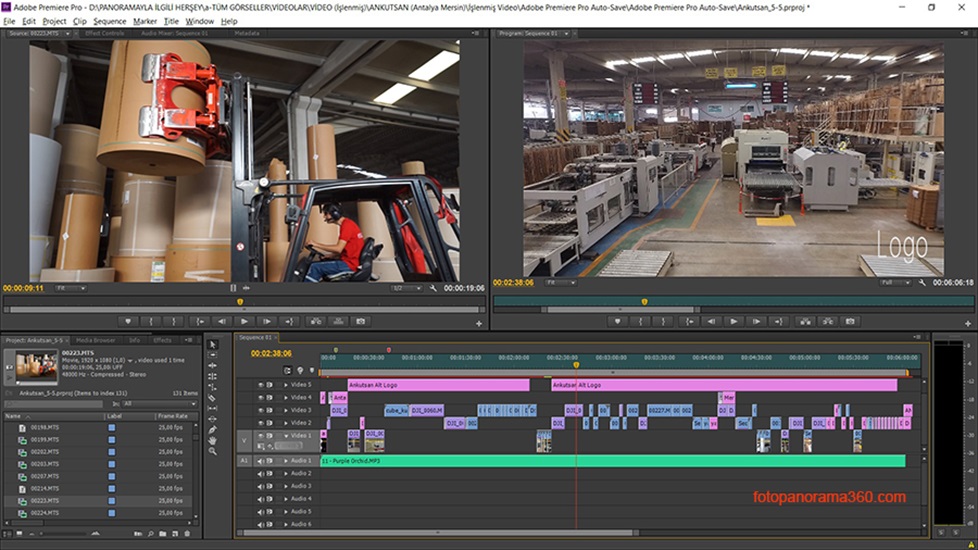This screenshot has height=550, width=978.
Task: Hide Video 3 track output eye
Action: coord(261,410)
